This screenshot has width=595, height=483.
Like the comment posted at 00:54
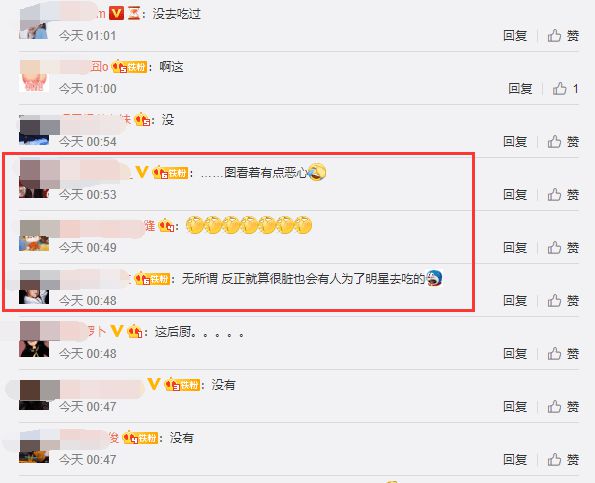click(x=563, y=142)
